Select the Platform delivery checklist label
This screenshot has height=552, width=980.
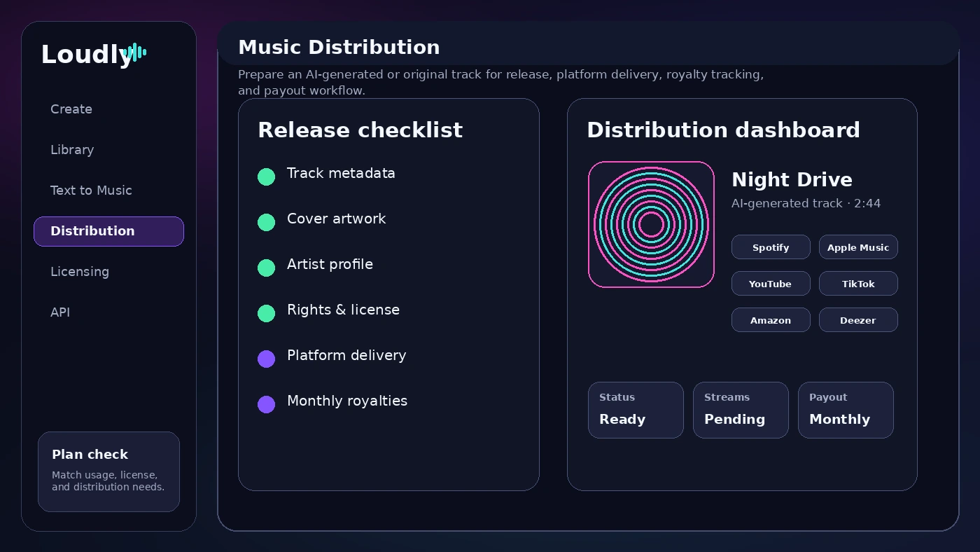click(346, 355)
